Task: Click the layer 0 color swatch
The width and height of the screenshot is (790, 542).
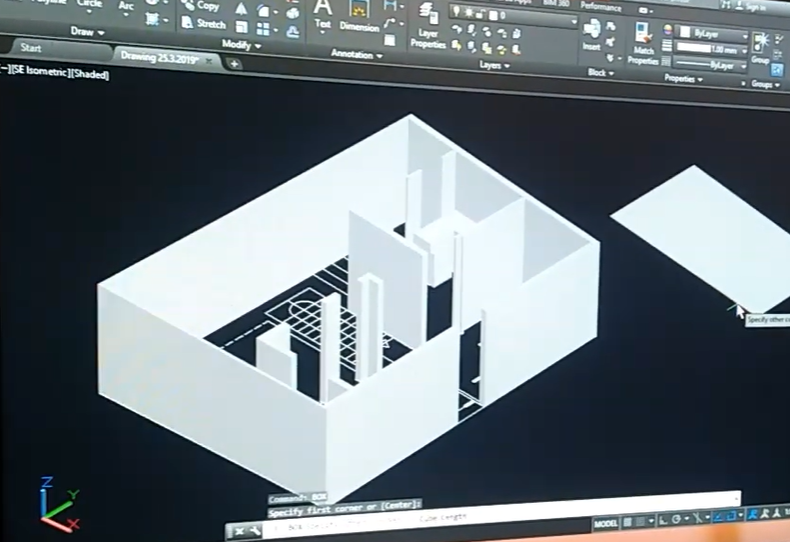Action: click(x=494, y=16)
